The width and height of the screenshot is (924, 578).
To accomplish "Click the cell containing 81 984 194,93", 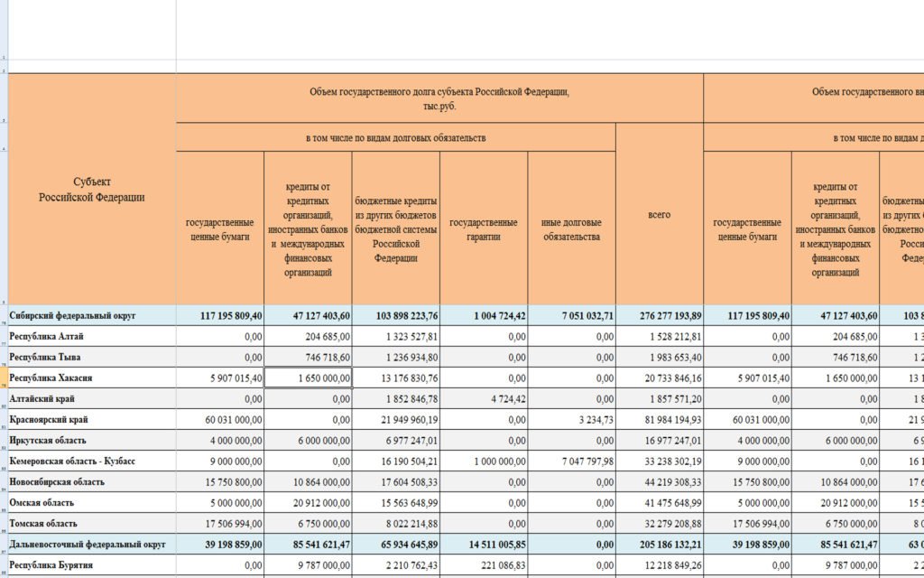I will coord(659,420).
